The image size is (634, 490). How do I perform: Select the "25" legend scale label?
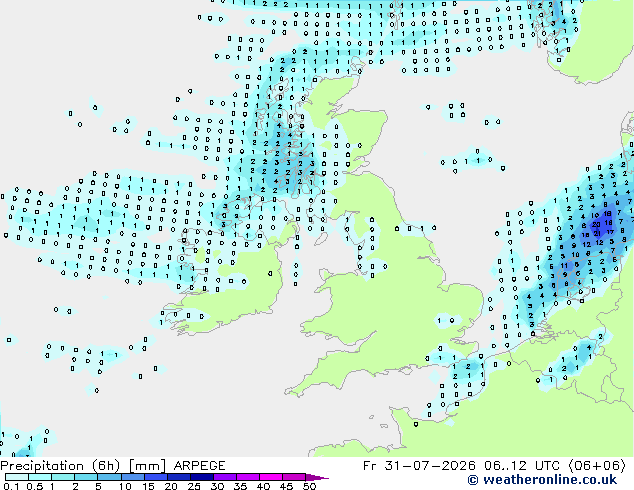tap(194, 486)
